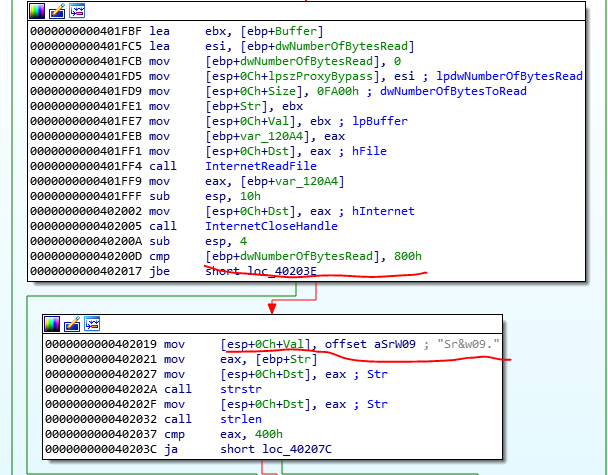The width and height of the screenshot is (608, 475).
Task: Click the lpBuffer comment
Action: coord(380,121)
